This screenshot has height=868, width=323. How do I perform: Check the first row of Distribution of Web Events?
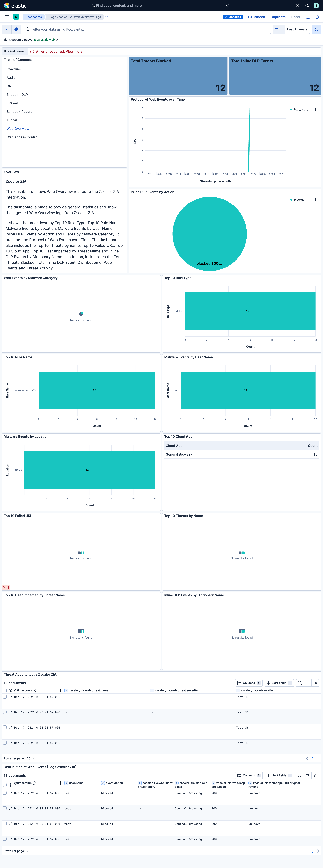click(5, 793)
